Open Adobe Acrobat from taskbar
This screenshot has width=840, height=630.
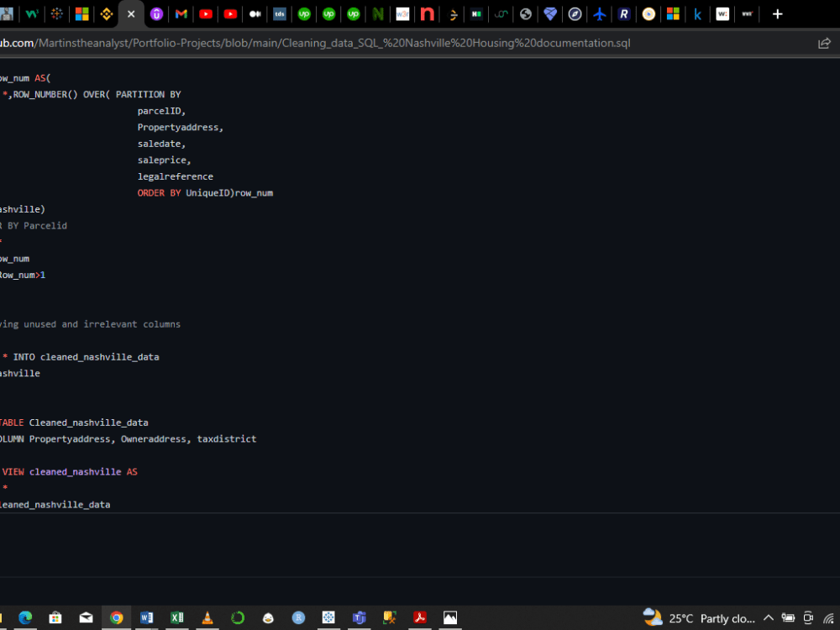(x=419, y=617)
